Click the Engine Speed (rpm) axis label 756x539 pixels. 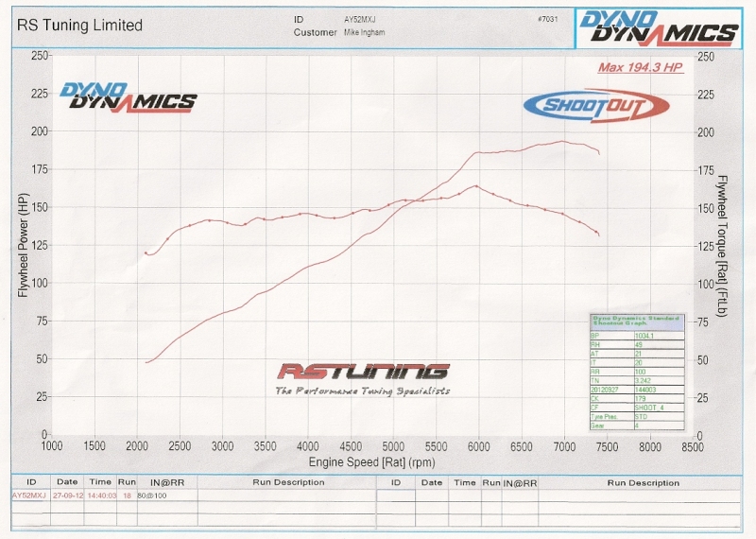pyautogui.click(x=369, y=462)
